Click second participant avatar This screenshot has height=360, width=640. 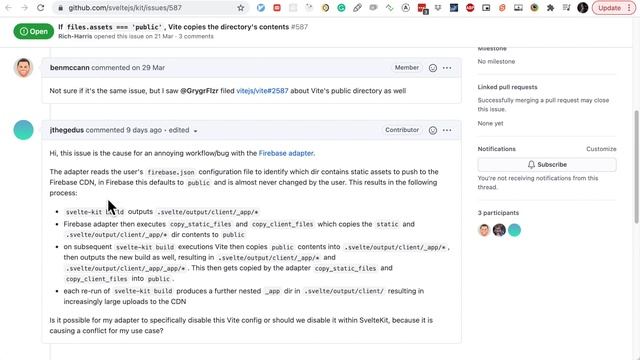pyautogui.click(x=499, y=230)
